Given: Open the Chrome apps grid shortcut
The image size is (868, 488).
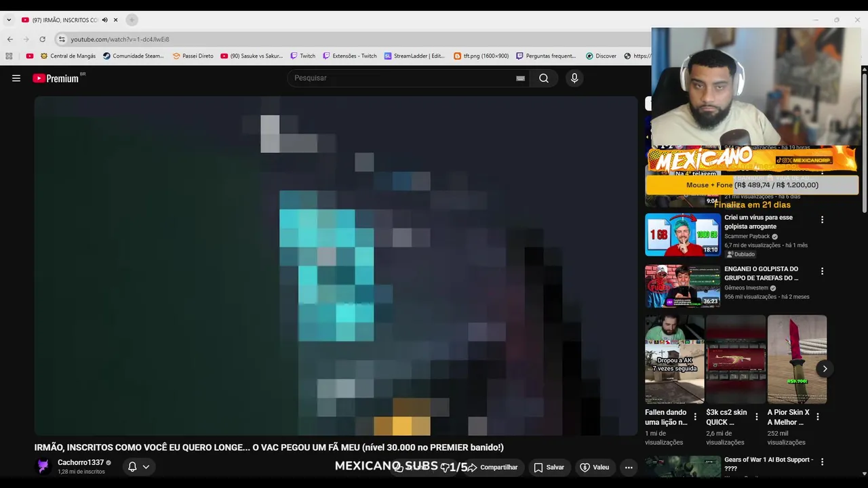Looking at the screenshot, I should [9, 56].
